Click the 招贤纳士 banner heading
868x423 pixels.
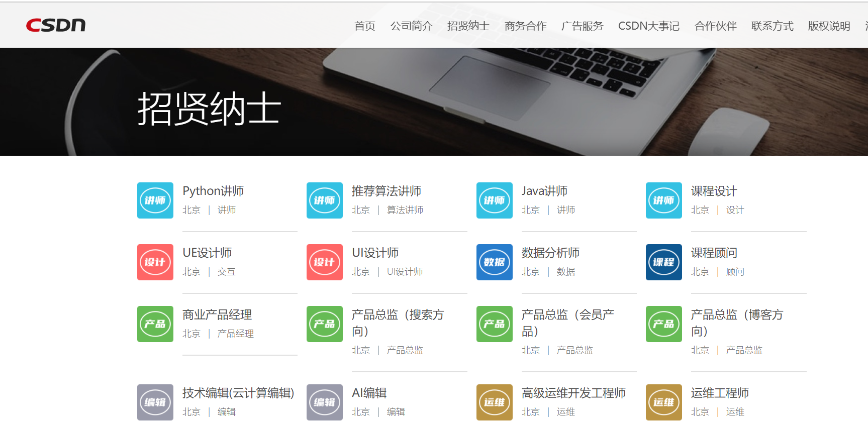(209, 109)
